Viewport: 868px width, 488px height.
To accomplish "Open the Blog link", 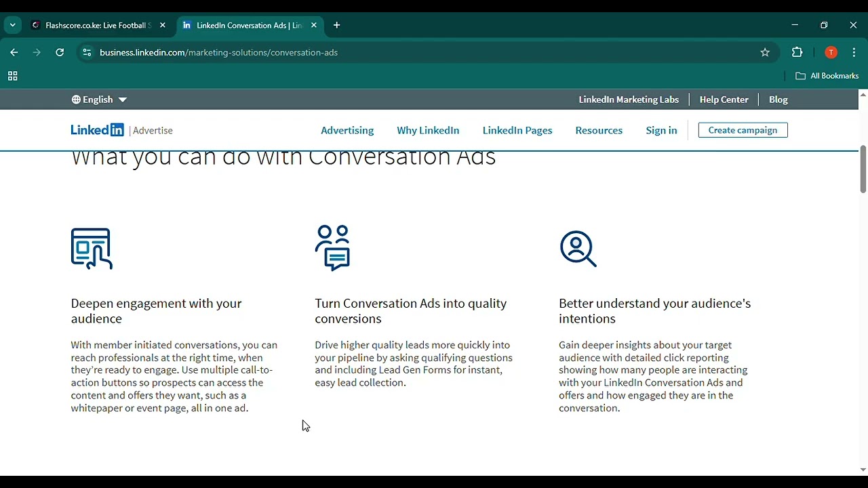I will 778,100.
